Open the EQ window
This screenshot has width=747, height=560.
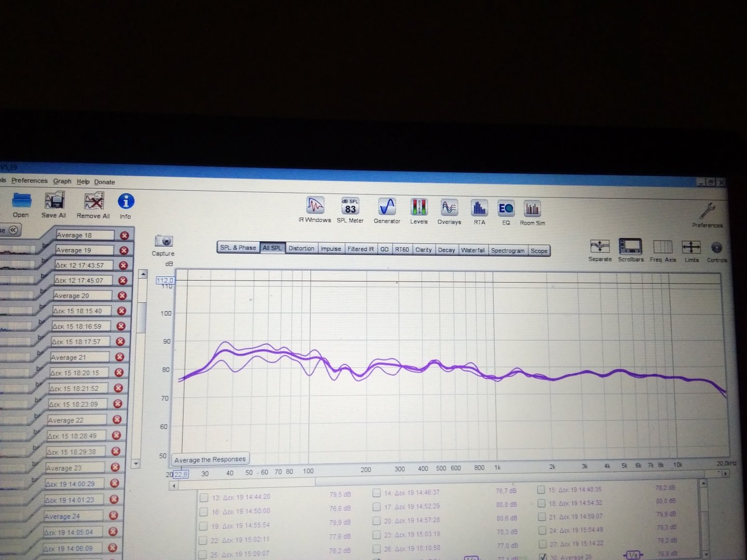coord(506,210)
